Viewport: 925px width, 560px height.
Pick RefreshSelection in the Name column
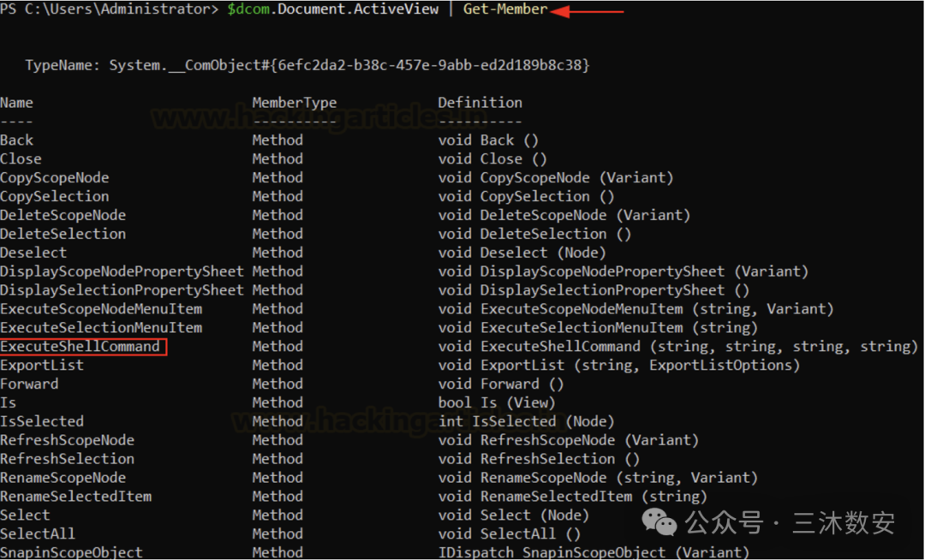click(68, 459)
